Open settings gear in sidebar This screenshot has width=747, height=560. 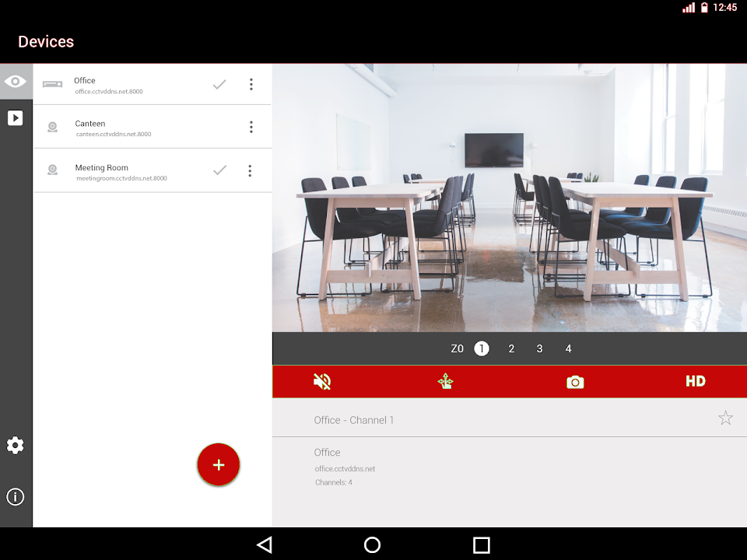(16, 446)
